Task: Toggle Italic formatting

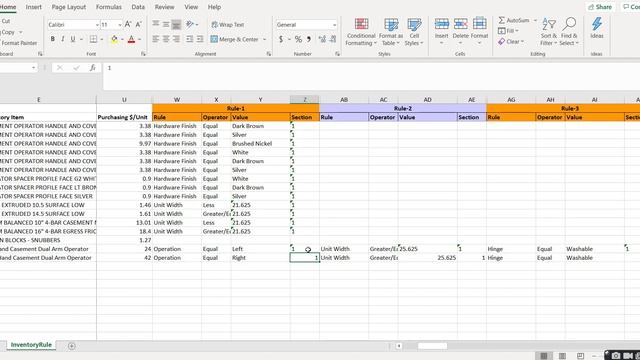Action: coord(62,39)
